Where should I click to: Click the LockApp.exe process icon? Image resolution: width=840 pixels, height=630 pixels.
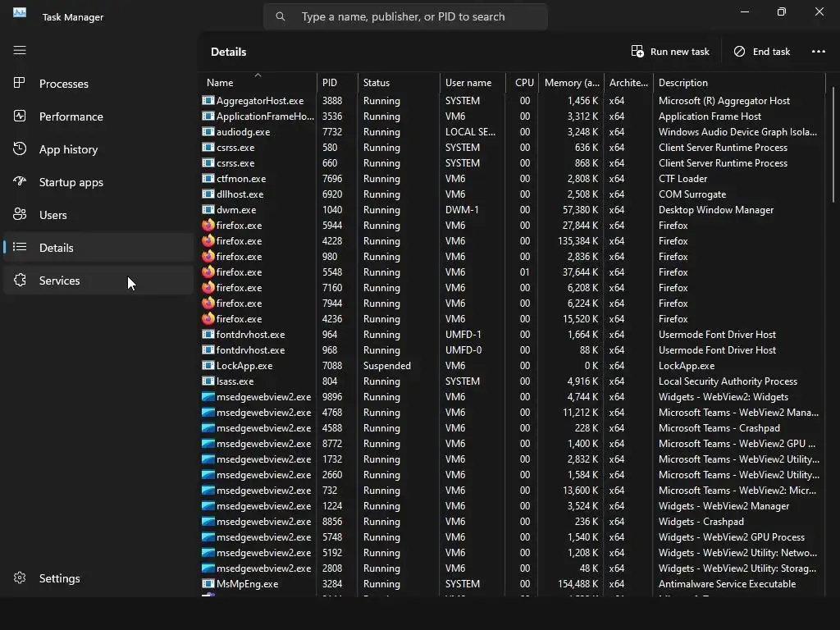(208, 365)
